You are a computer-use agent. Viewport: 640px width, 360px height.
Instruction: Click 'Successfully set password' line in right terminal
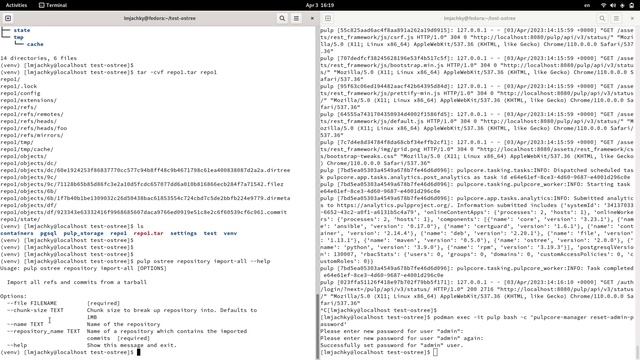point(392,345)
